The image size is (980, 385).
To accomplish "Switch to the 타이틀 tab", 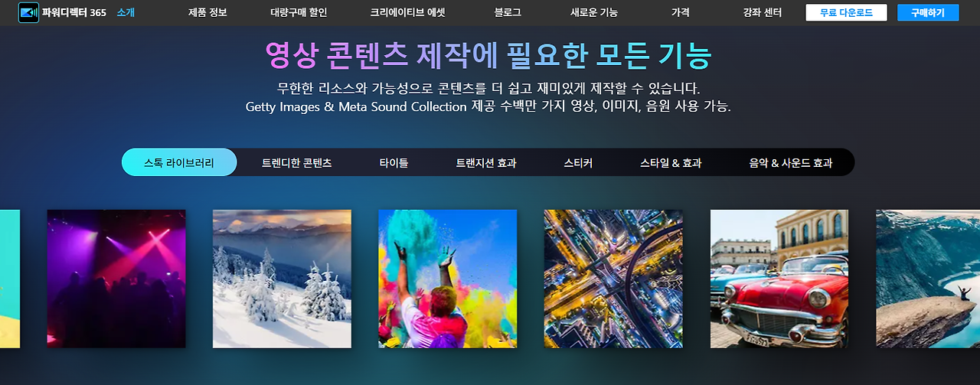I will click(394, 163).
